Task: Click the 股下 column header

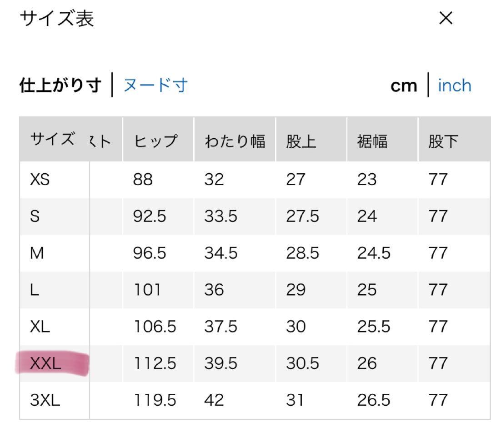Action: point(443,141)
